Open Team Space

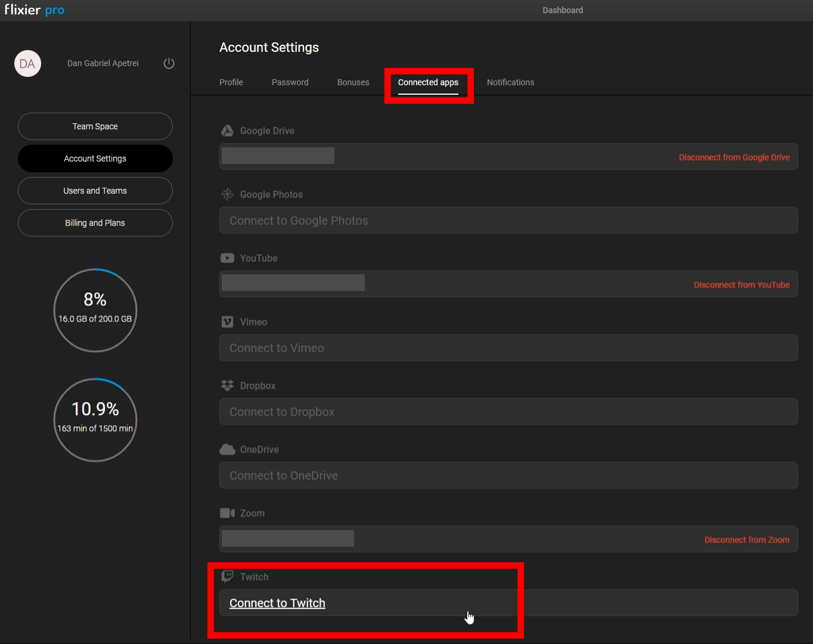tap(95, 126)
